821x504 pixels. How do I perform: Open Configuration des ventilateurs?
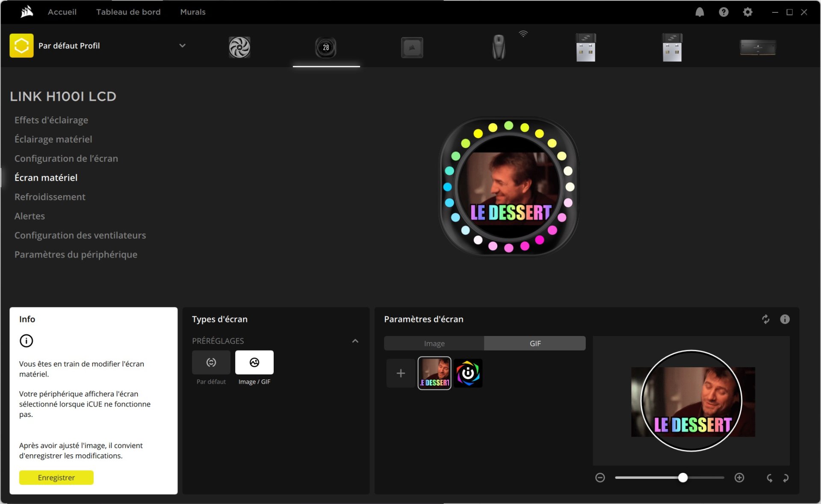coord(80,236)
